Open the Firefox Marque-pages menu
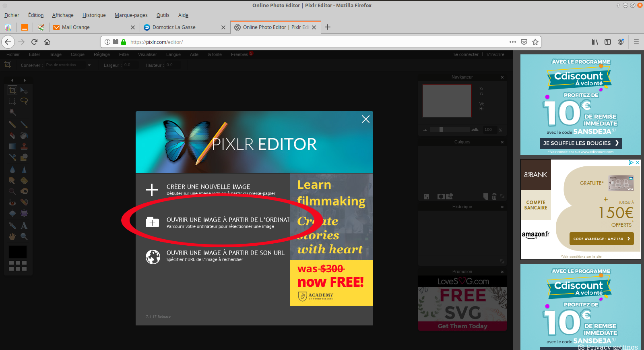 point(131,15)
